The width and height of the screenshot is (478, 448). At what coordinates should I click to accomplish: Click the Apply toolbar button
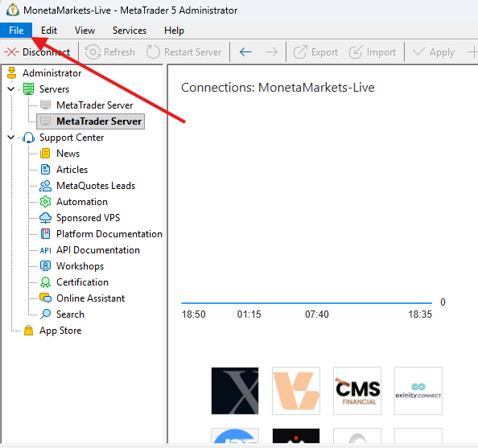click(x=434, y=52)
